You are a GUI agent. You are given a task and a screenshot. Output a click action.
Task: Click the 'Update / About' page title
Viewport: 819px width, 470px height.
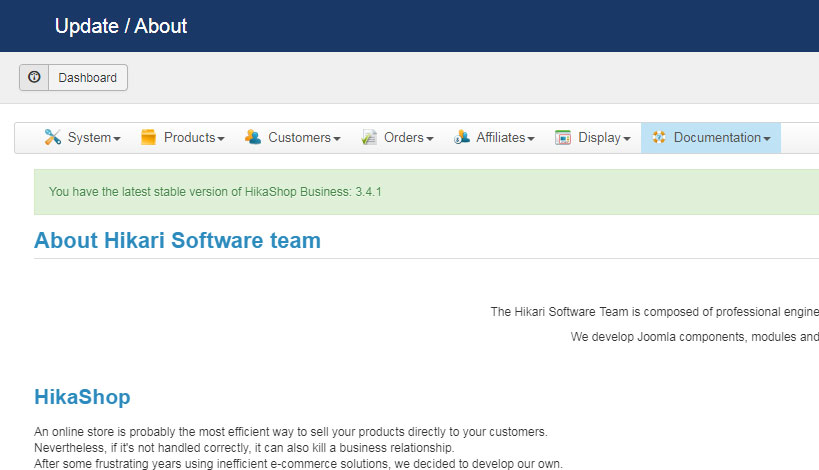[121, 26]
